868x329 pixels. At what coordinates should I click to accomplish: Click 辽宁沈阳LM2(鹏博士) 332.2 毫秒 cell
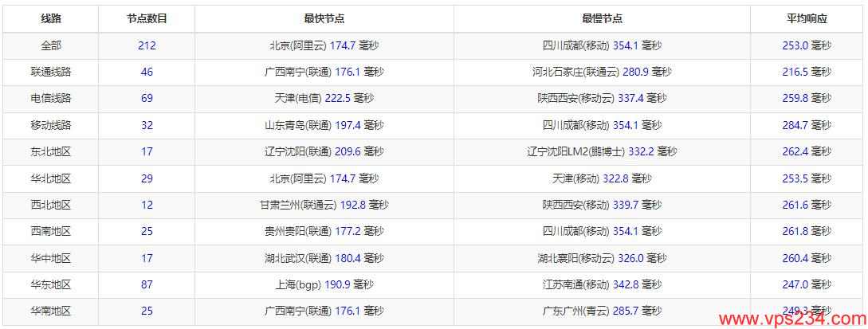click(x=603, y=151)
